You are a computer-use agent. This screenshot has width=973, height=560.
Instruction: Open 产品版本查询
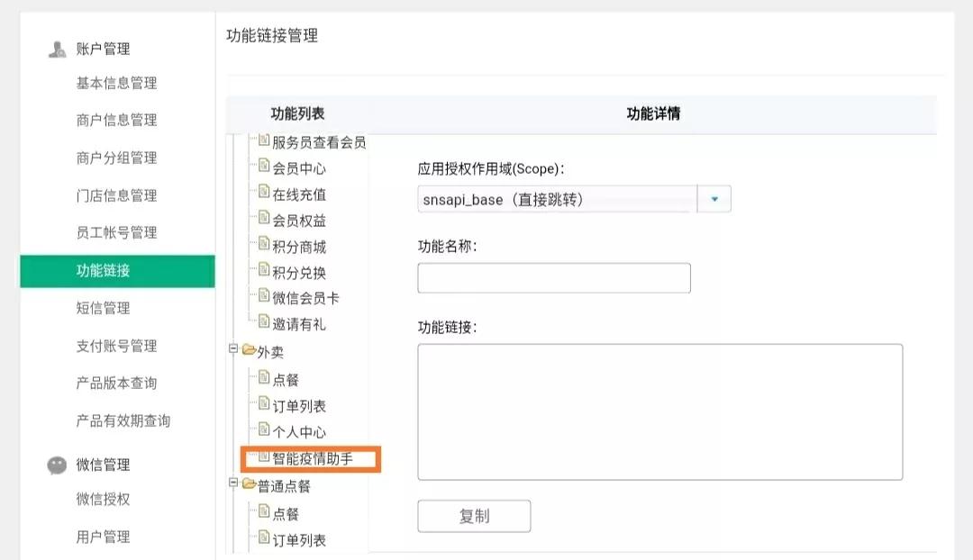pyautogui.click(x=116, y=384)
